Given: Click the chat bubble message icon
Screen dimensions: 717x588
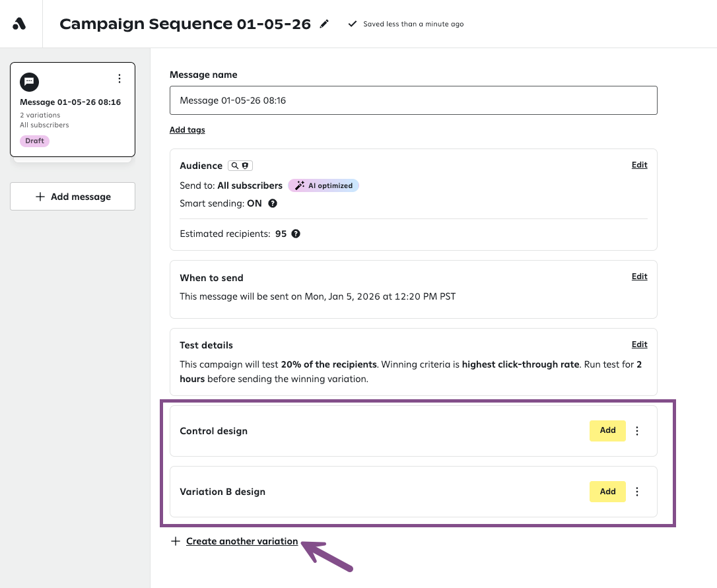Looking at the screenshot, I should [29, 82].
